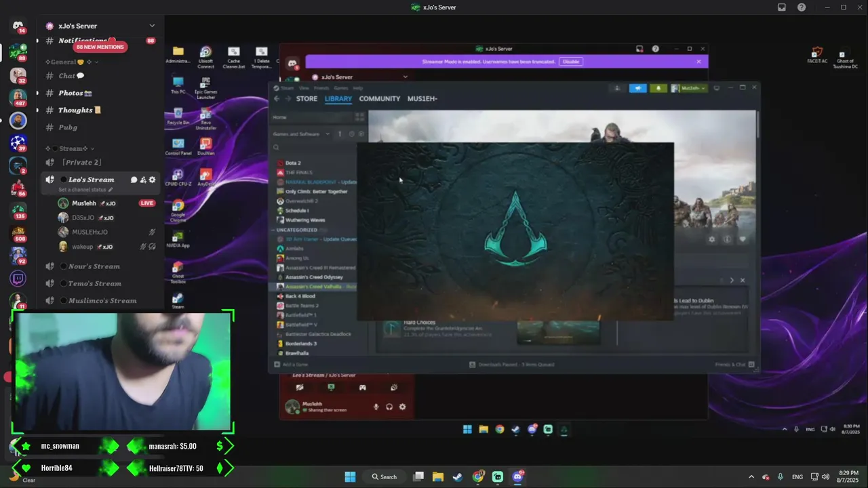This screenshot has height=488, width=868.
Task: Collapse the Stream category
Action: click(92, 148)
